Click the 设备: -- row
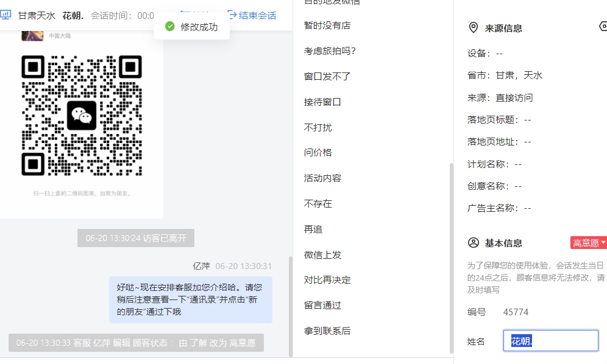The width and height of the screenshot is (607, 364). 485,54
